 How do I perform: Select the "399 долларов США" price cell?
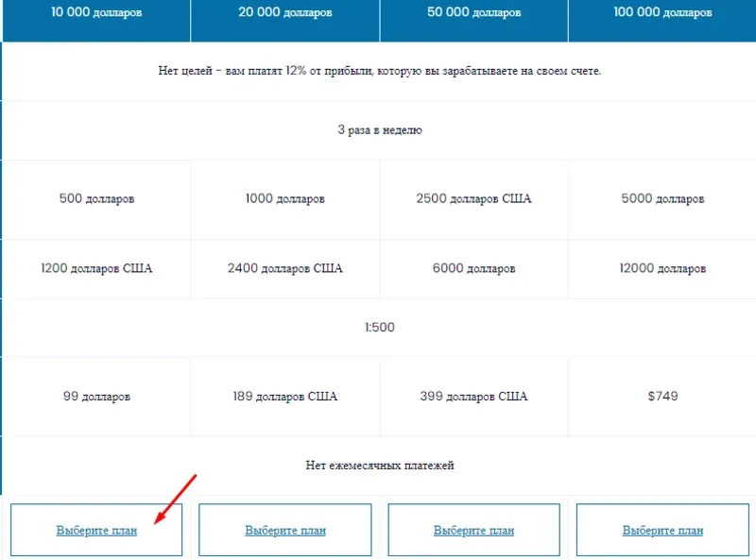click(x=474, y=396)
